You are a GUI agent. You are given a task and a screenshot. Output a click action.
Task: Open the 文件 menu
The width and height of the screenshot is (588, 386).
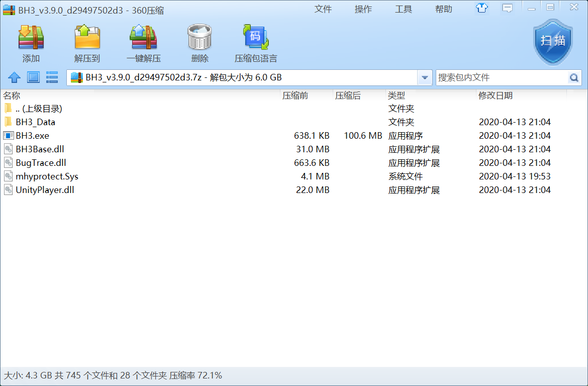[323, 9]
